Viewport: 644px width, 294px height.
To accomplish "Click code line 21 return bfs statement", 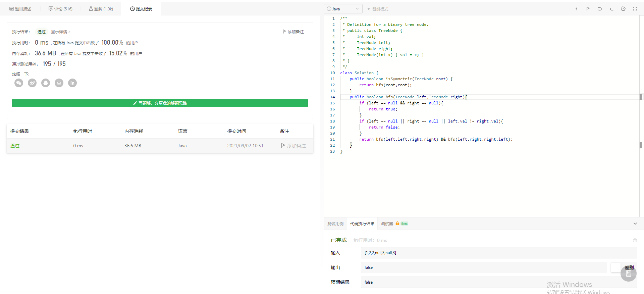I will (x=436, y=139).
